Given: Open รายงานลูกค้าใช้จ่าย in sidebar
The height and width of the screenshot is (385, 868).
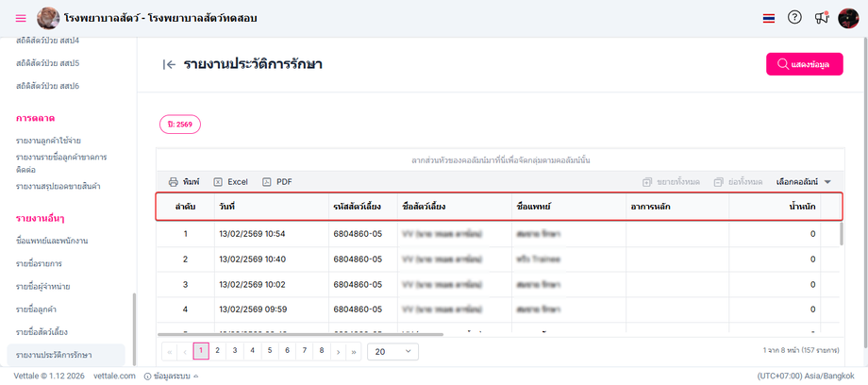Looking at the screenshot, I should click(x=49, y=141).
